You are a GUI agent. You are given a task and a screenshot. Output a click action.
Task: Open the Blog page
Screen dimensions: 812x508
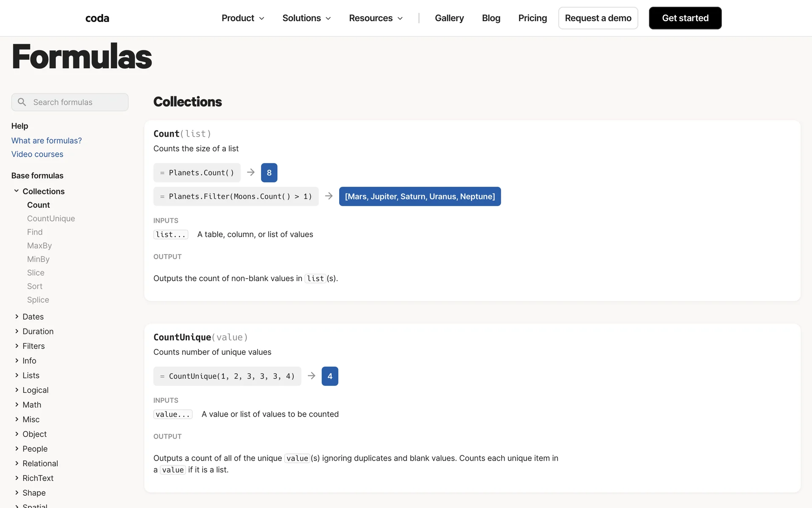[x=491, y=18]
